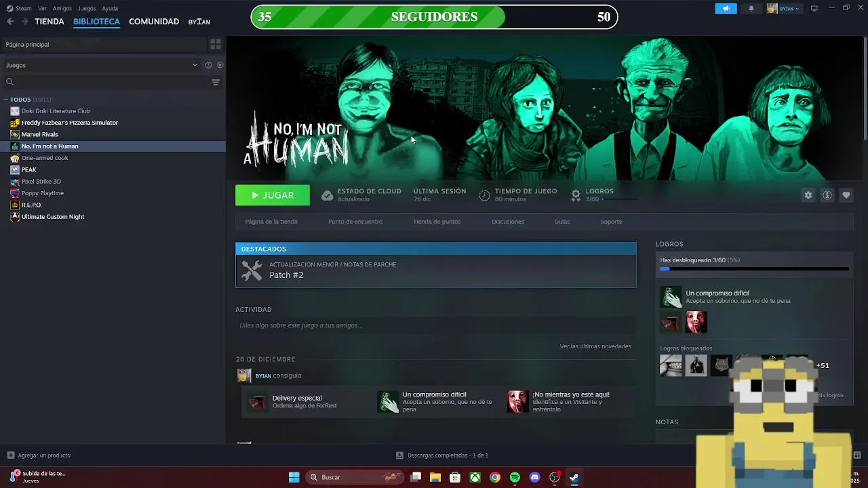Open Delivery especial achievement icon in activity
The width and height of the screenshot is (868, 488).
coord(257,402)
